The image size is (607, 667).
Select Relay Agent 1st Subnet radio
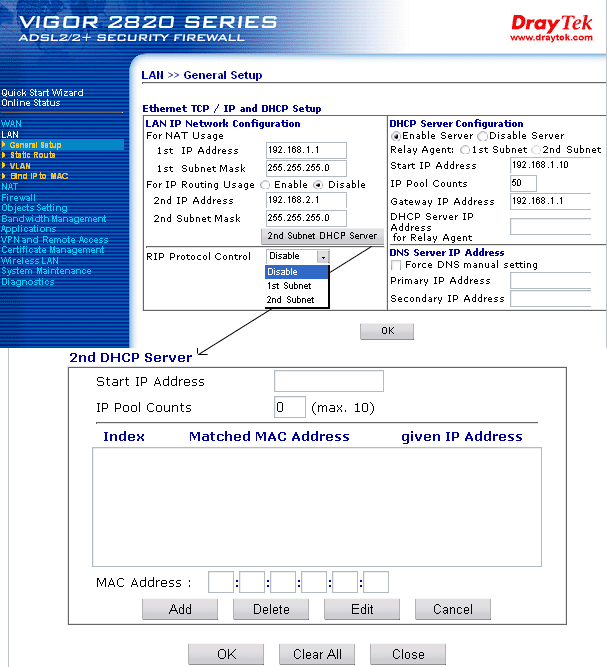click(465, 150)
